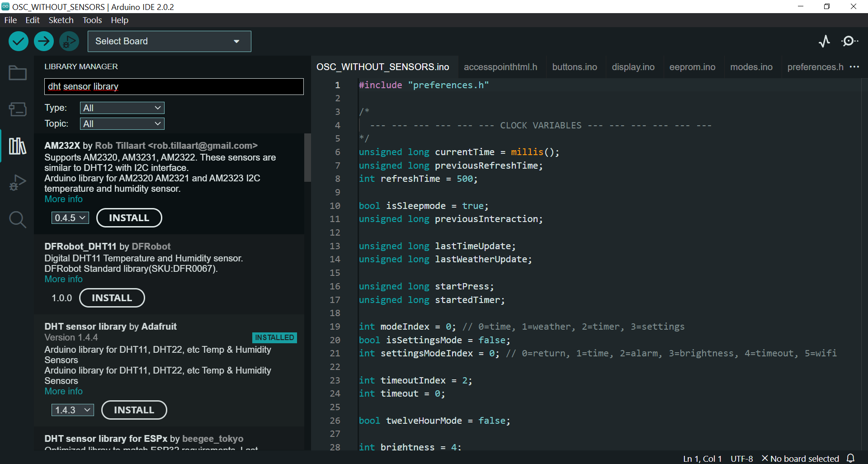
Task: Click the Upload arrow button
Action: (44, 42)
